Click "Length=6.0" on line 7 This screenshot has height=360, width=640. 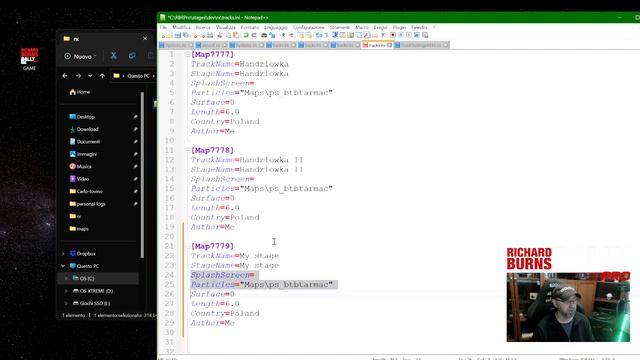[215, 112]
